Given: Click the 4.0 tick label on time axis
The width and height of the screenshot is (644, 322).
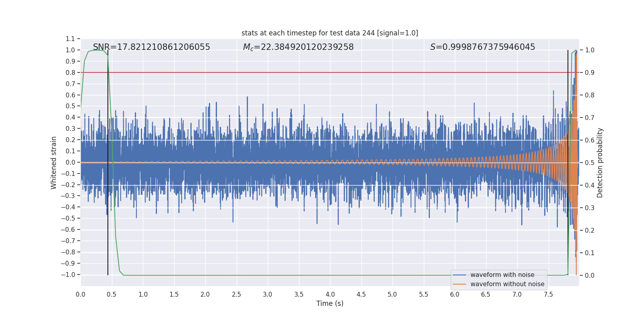Looking at the screenshot, I should [330, 294].
